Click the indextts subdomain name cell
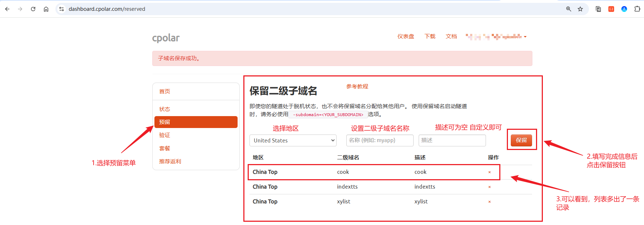 click(x=347, y=187)
